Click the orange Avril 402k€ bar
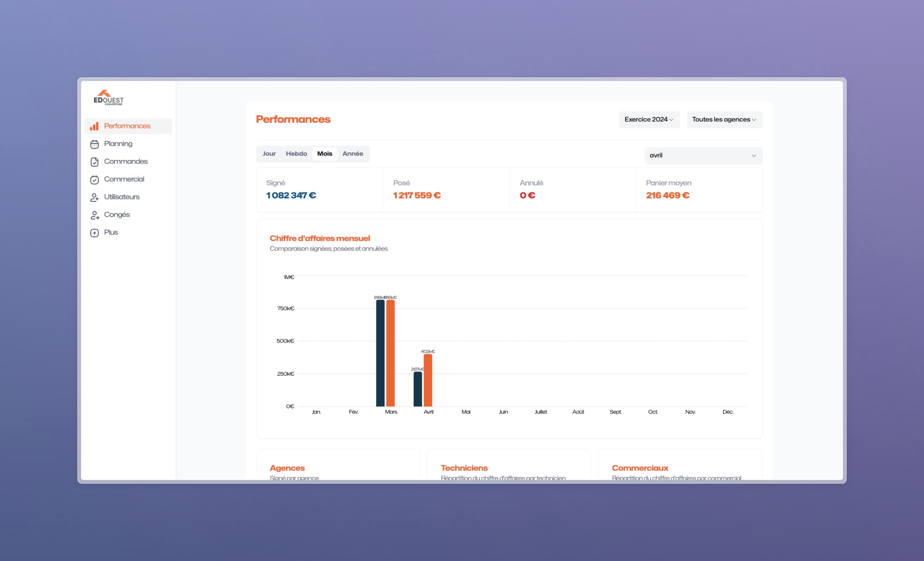 [x=428, y=380]
